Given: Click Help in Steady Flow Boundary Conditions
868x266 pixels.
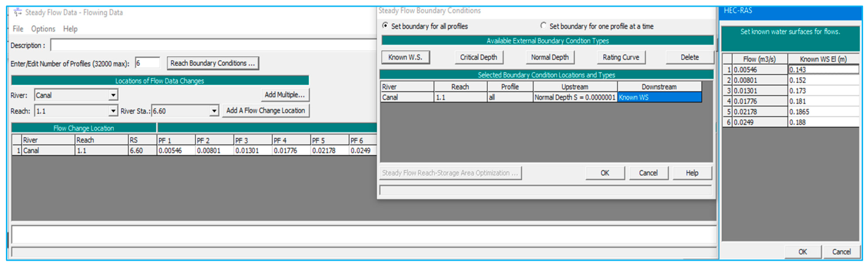Looking at the screenshot, I should click(x=692, y=173).
